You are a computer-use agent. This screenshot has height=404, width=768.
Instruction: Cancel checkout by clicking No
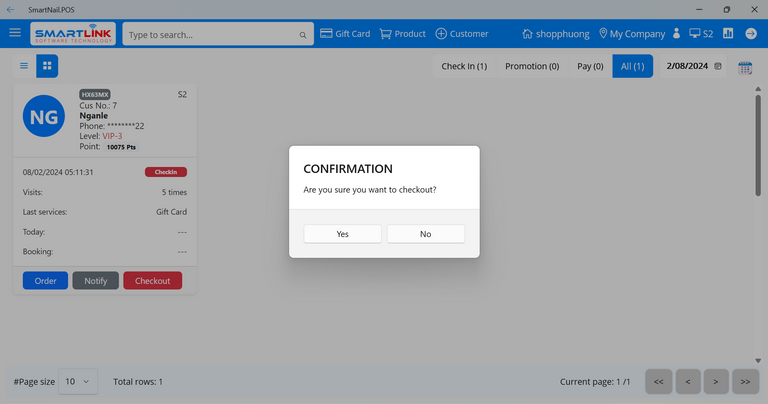coord(425,233)
